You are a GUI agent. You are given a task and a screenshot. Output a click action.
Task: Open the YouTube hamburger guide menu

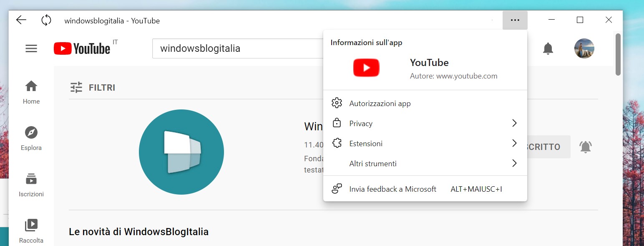tap(31, 48)
